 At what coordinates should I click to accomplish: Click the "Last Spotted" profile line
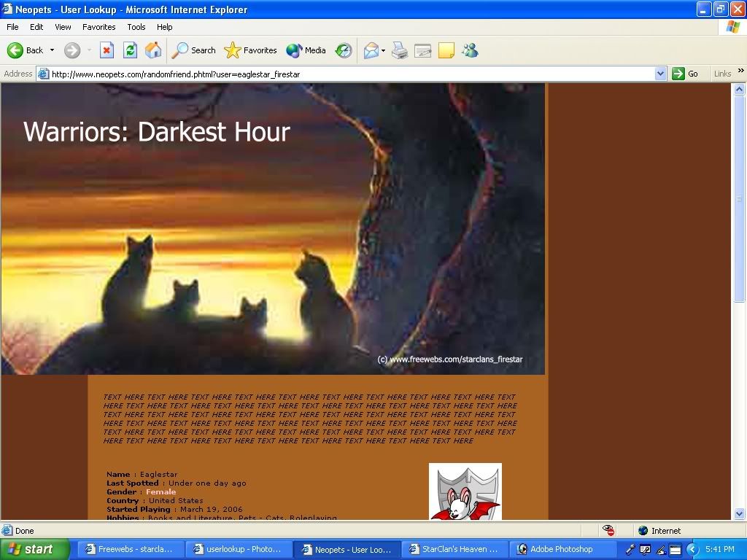(x=177, y=483)
